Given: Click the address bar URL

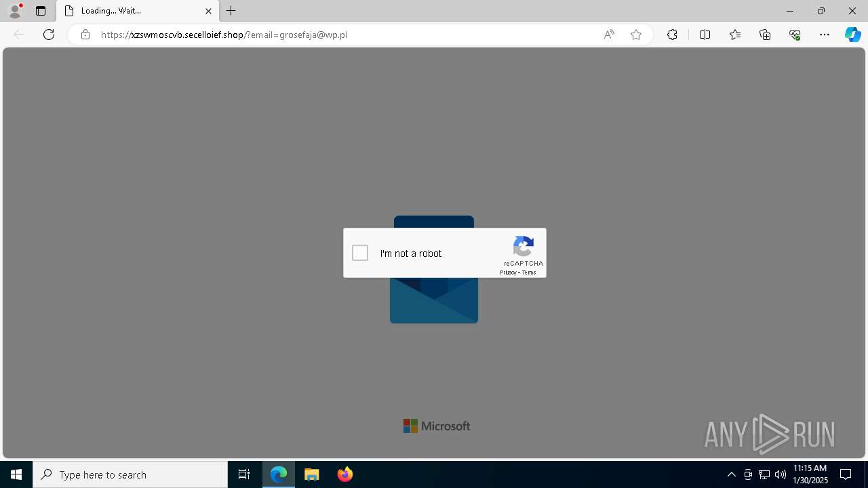Looking at the screenshot, I should pos(224,35).
